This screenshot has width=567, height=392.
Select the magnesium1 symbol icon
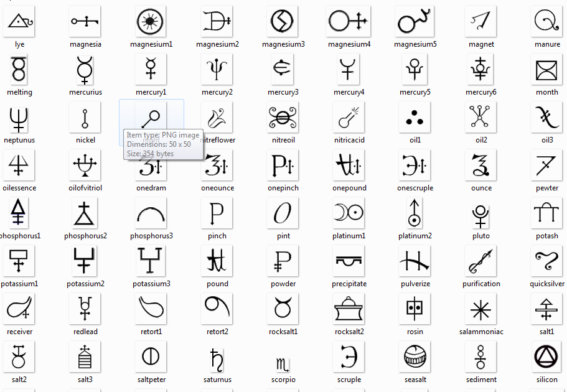point(151,21)
